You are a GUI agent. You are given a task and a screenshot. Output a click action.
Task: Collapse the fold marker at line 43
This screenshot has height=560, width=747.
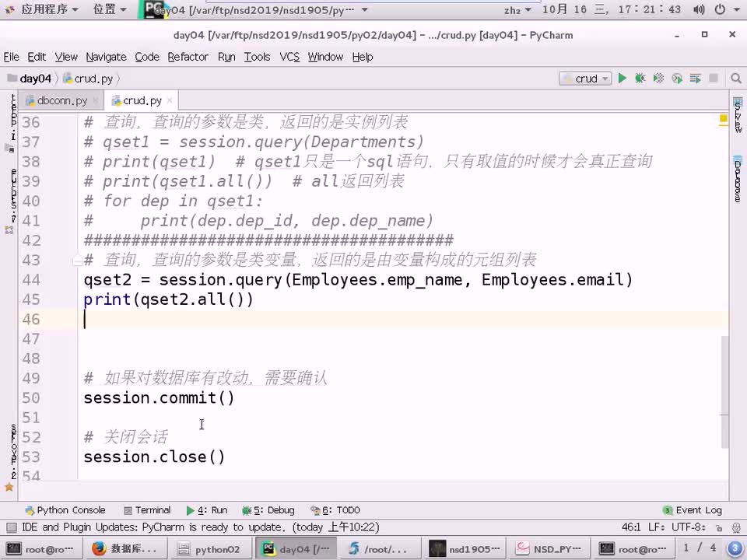point(77,260)
